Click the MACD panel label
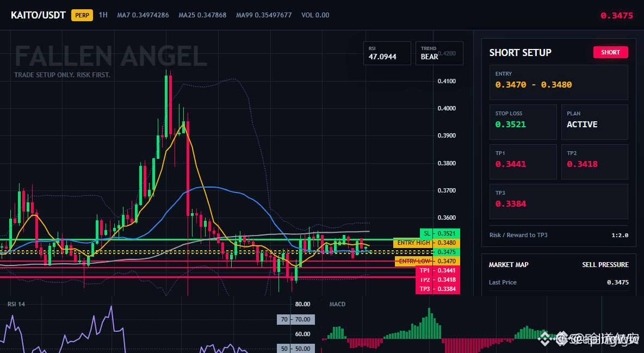Viewport: 644px width, 353px height. coord(337,304)
